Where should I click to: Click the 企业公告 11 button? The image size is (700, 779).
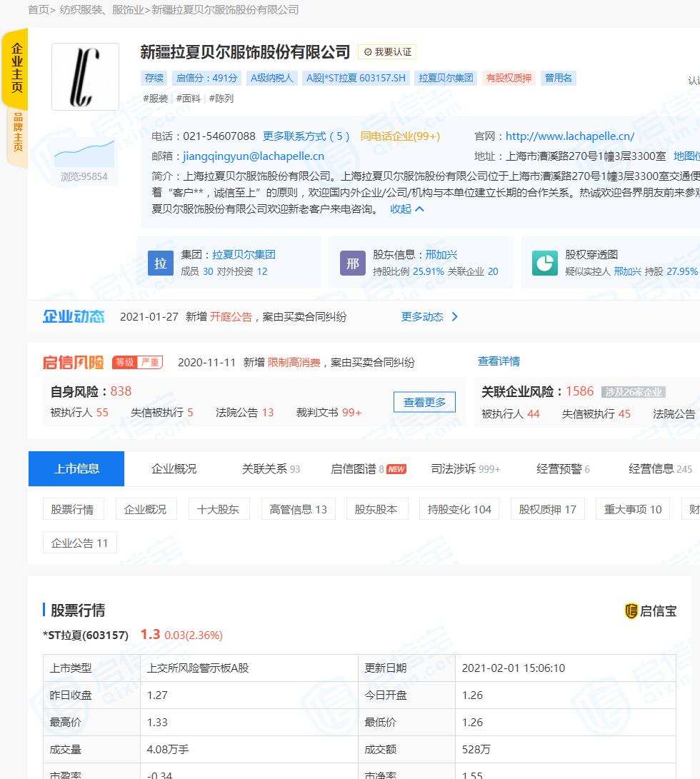point(79,543)
